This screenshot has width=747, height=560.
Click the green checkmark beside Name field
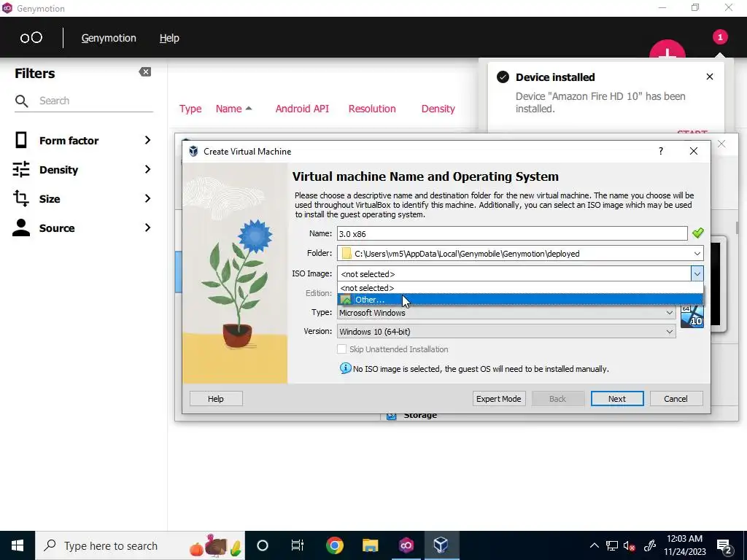point(697,233)
